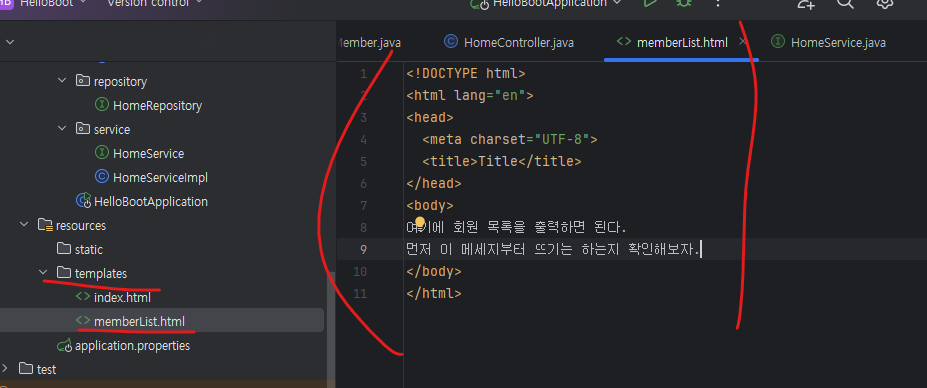The width and height of the screenshot is (927, 388).
Task: Select application.properties in project tree
Action: 132,345
